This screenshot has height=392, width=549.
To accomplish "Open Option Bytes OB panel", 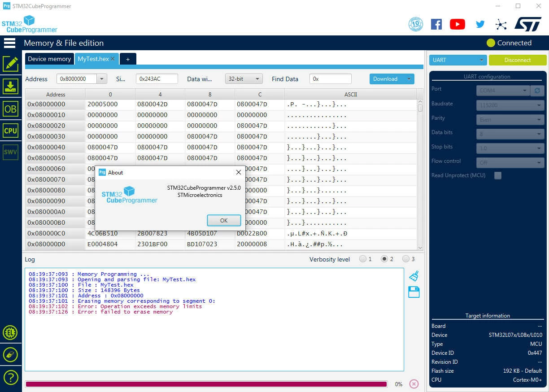I will coord(10,109).
